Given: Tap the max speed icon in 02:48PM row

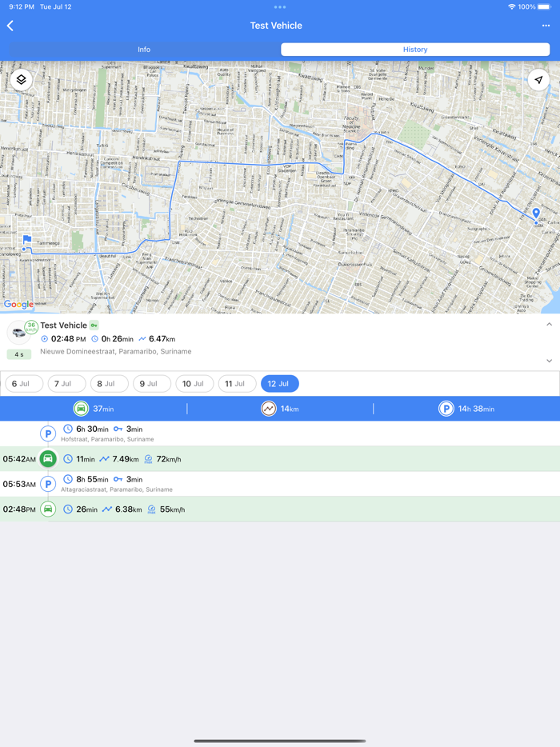Looking at the screenshot, I should [x=151, y=509].
